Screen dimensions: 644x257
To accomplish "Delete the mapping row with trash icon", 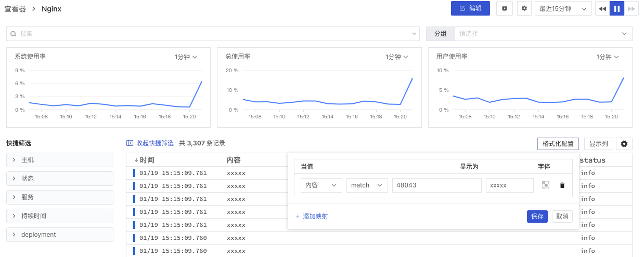I will click(562, 185).
